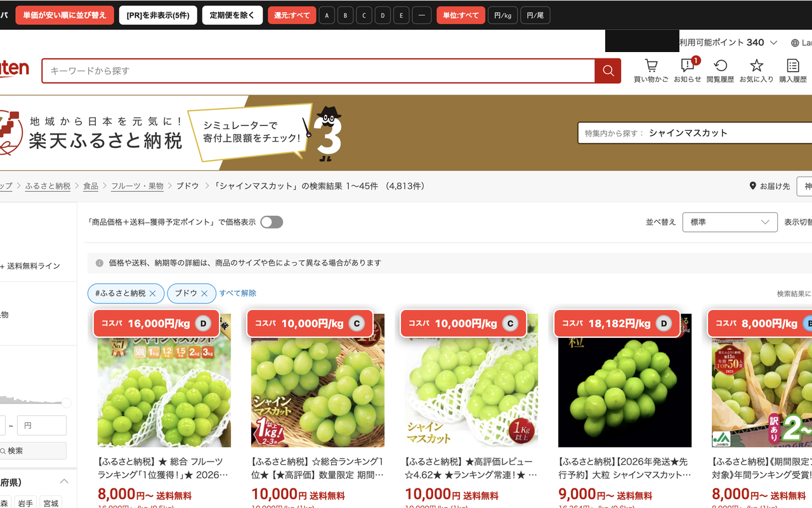Click the 特集内から探す search field
The height and width of the screenshot is (508, 812).
point(695,133)
